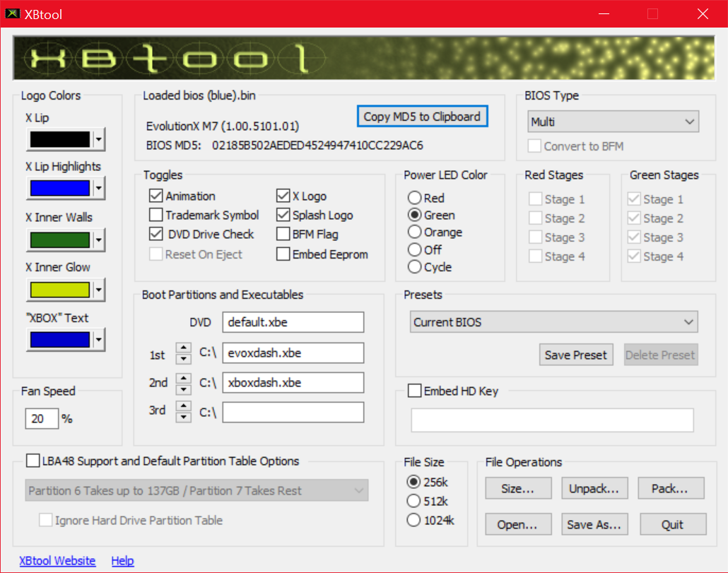Click the BIOS MD5 hash value text
The width and height of the screenshot is (728, 573).
317,146
